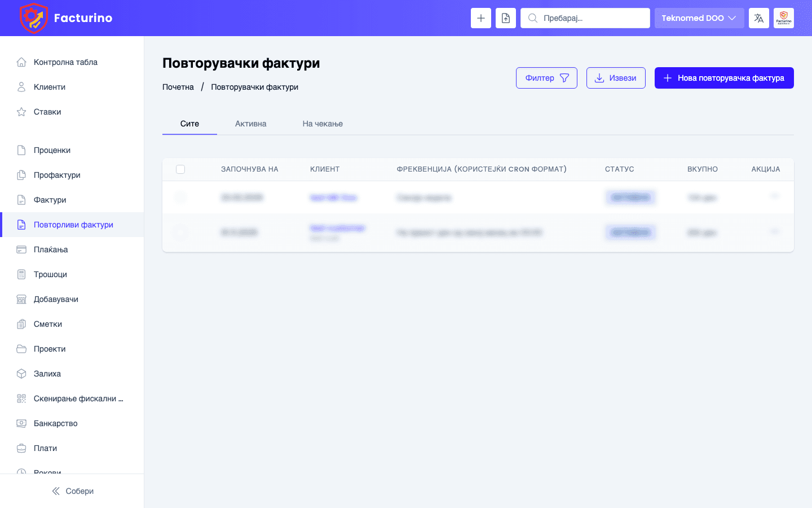The height and width of the screenshot is (508, 812).
Task: Open Скенирање фискални scanning section
Action: pyautogui.click(x=20, y=398)
